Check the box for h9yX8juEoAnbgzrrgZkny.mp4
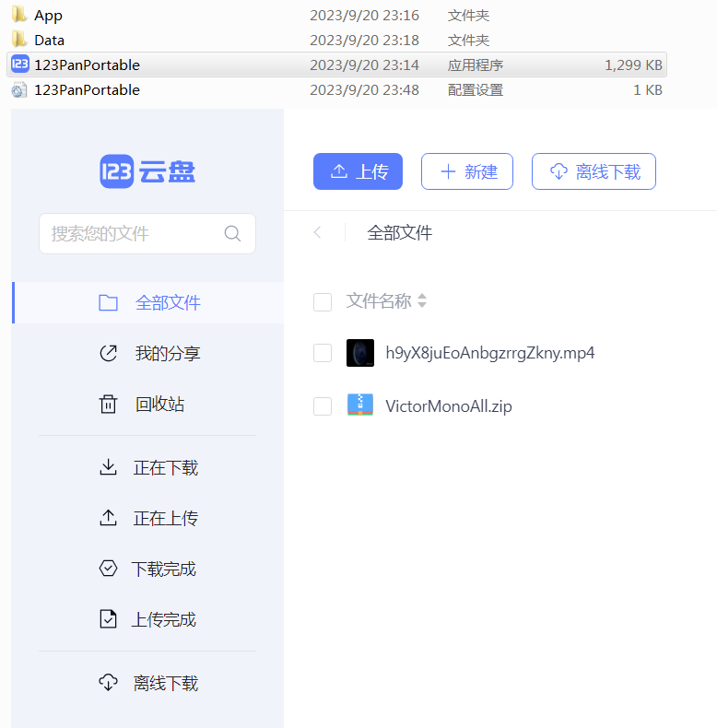Viewport: 717px width, 728px height. (323, 353)
